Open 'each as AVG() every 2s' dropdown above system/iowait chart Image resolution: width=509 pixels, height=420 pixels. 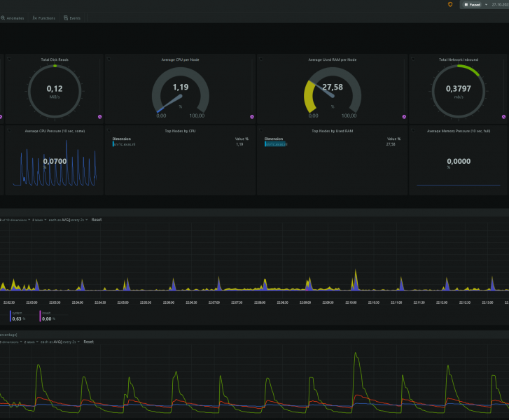[68, 220]
